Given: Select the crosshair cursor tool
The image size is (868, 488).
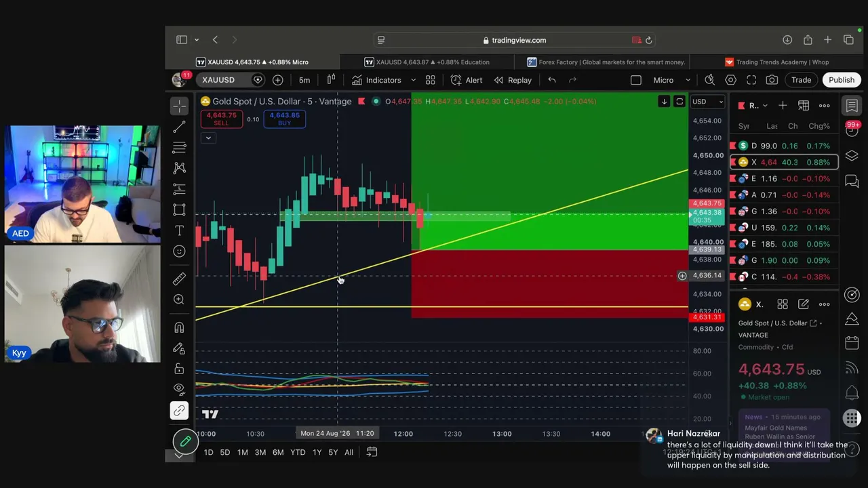Looking at the screenshot, I should point(179,106).
